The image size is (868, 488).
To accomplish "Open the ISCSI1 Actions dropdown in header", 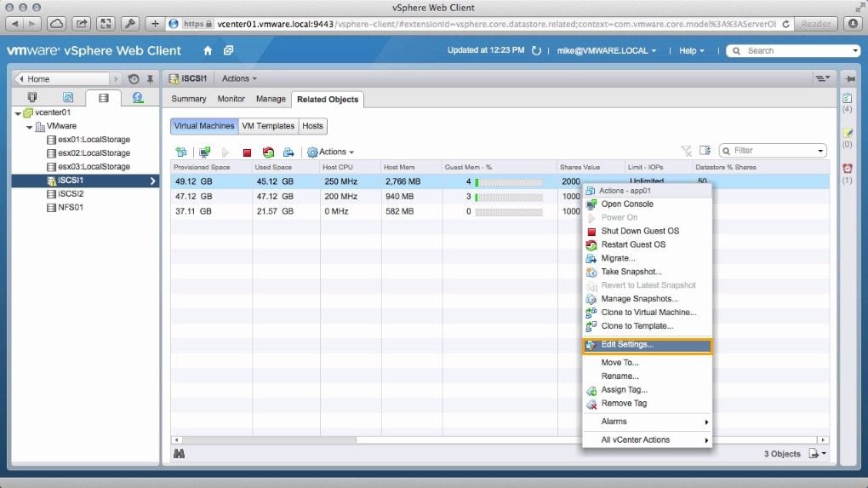I will [x=239, y=78].
